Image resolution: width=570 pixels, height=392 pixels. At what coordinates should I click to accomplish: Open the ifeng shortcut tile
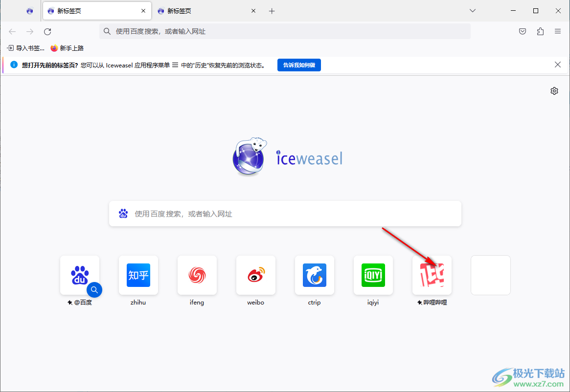point(197,275)
